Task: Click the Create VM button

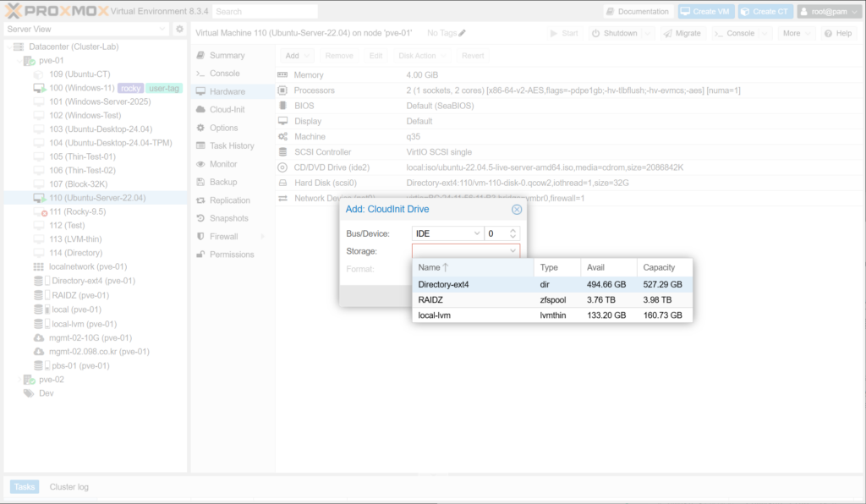Action: (705, 12)
